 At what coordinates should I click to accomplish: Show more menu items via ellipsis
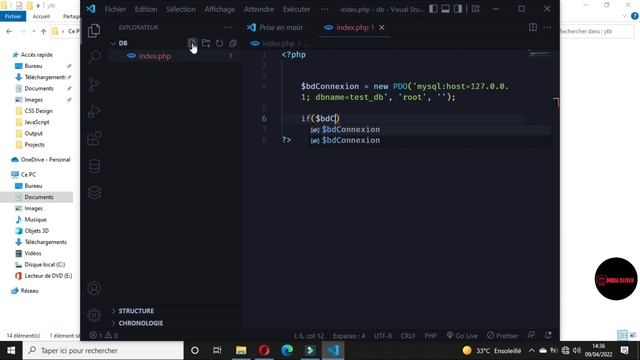[324, 9]
